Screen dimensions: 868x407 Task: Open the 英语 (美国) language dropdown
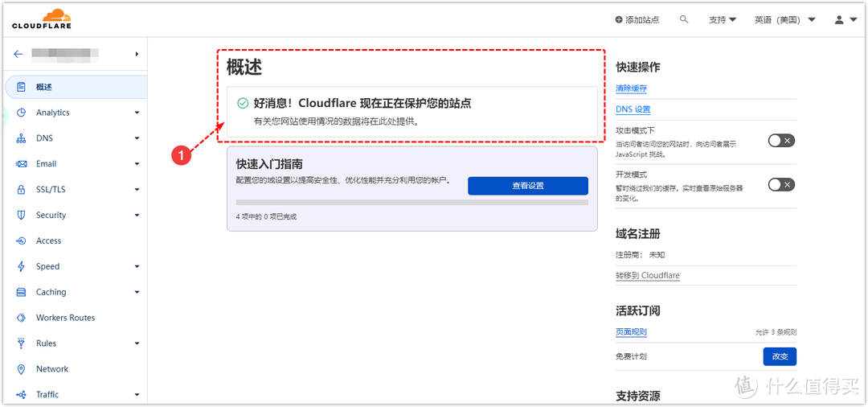tap(785, 20)
